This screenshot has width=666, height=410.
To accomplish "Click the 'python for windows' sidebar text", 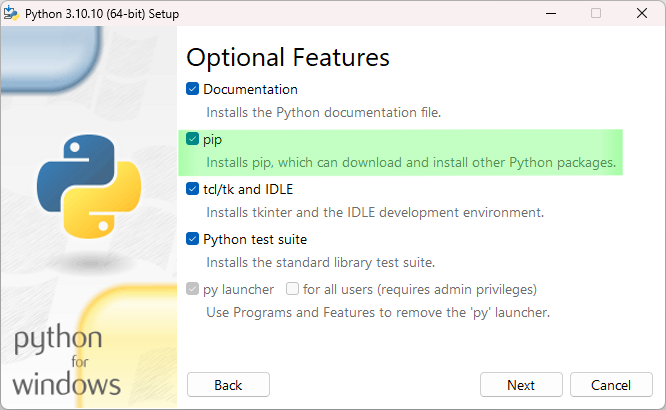I will pyautogui.click(x=66, y=361).
